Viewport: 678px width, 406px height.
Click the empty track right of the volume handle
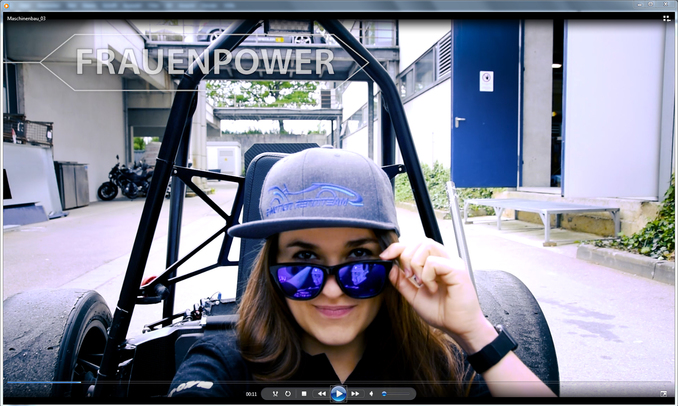400,394
